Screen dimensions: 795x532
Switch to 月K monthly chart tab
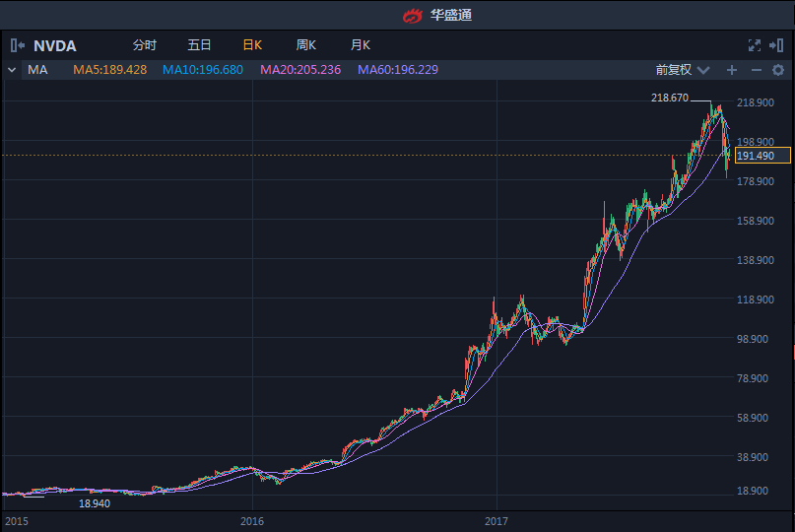coord(361,45)
